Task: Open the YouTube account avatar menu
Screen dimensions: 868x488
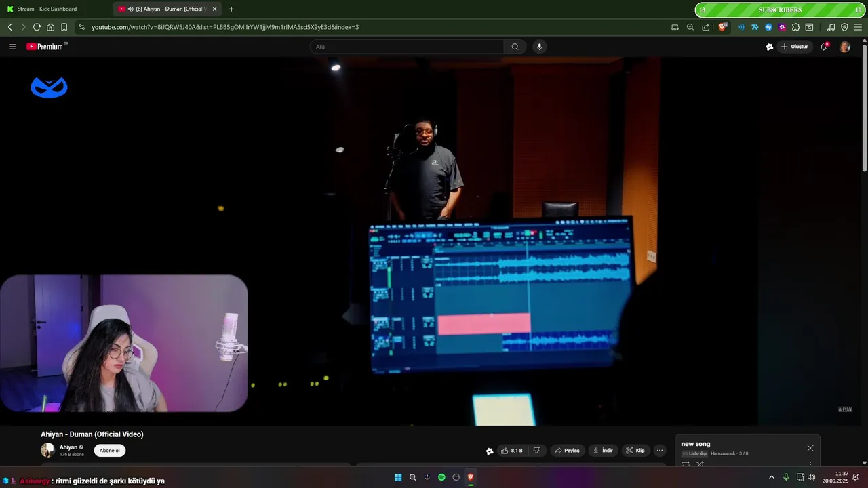Action: pos(844,47)
